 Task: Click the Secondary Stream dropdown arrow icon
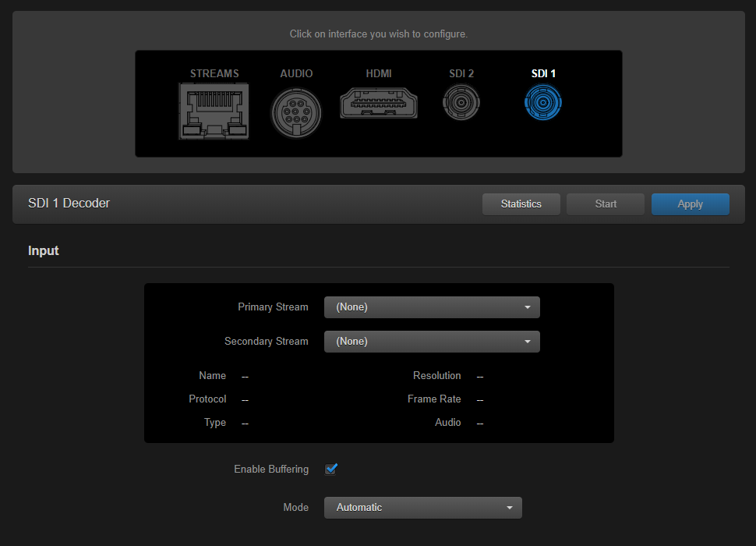point(528,342)
